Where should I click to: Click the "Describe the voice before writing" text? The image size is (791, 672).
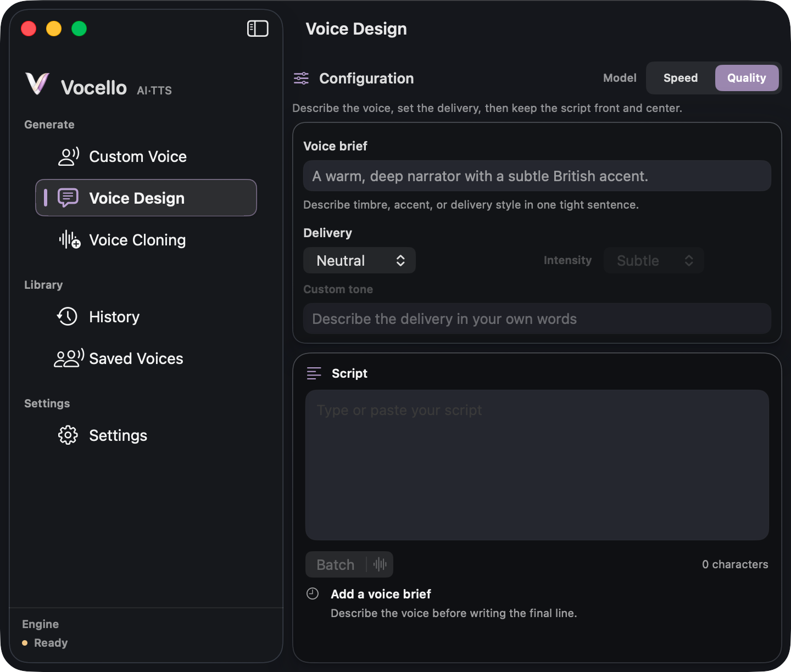454,613
